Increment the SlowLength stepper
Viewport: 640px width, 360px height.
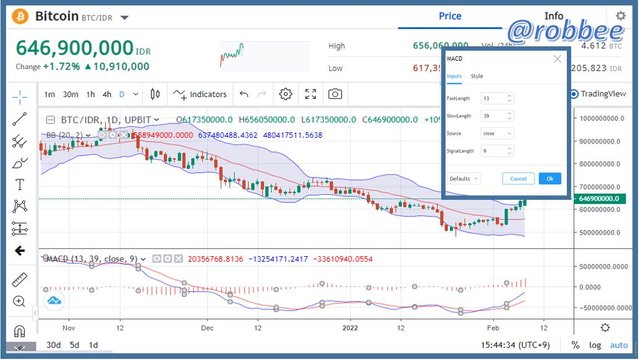tap(509, 113)
